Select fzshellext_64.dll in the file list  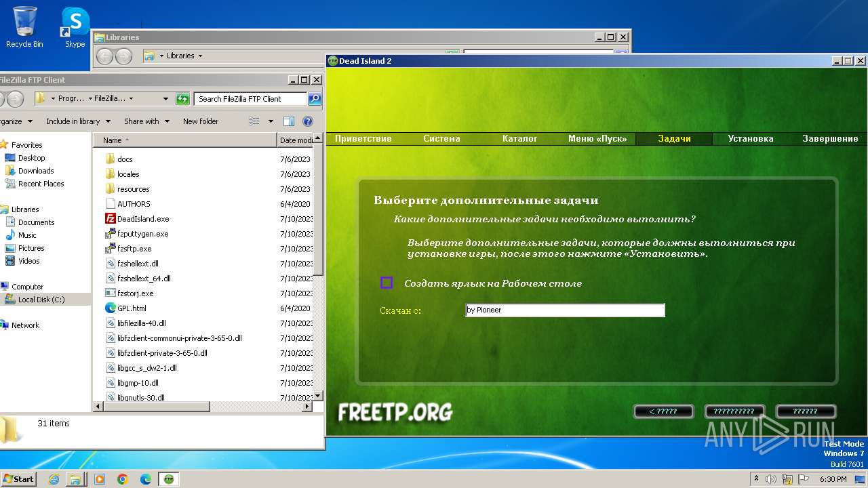tap(144, 279)
